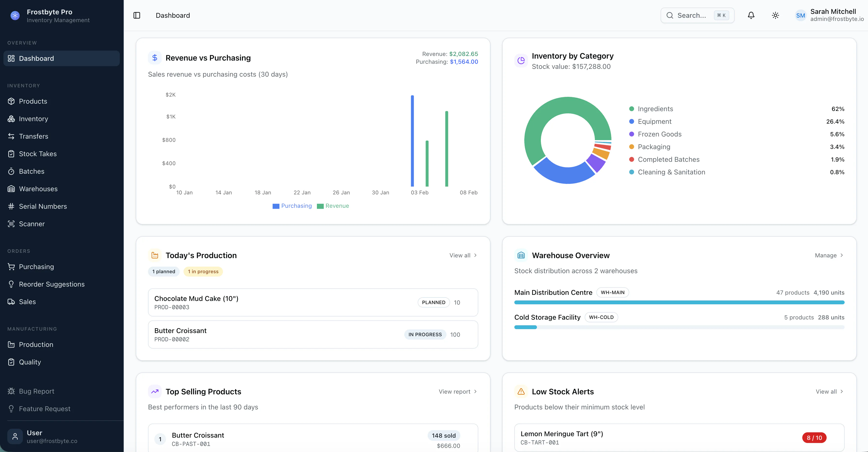Image resolution: width=868 pixels, height=452 pixels.
Task: Click the Frozen Goods legend entry
Action: pos(737,134)
